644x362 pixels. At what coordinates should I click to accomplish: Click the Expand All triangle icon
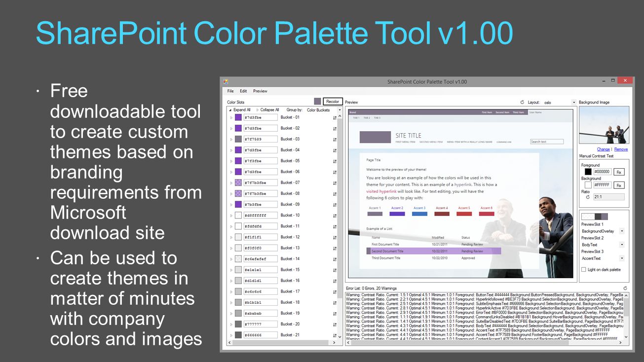point(230,110)
